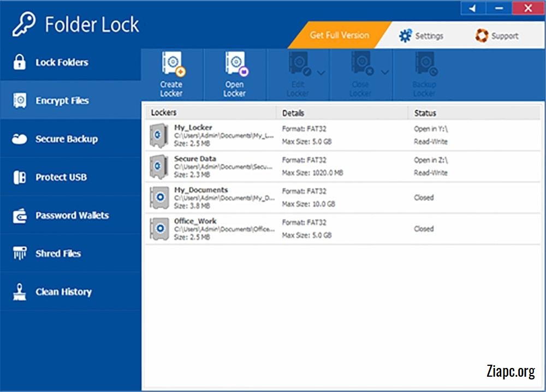The image size is (546, 392).
Task: Click the Create Locker toolbar icon
Action: coord(173,64)
